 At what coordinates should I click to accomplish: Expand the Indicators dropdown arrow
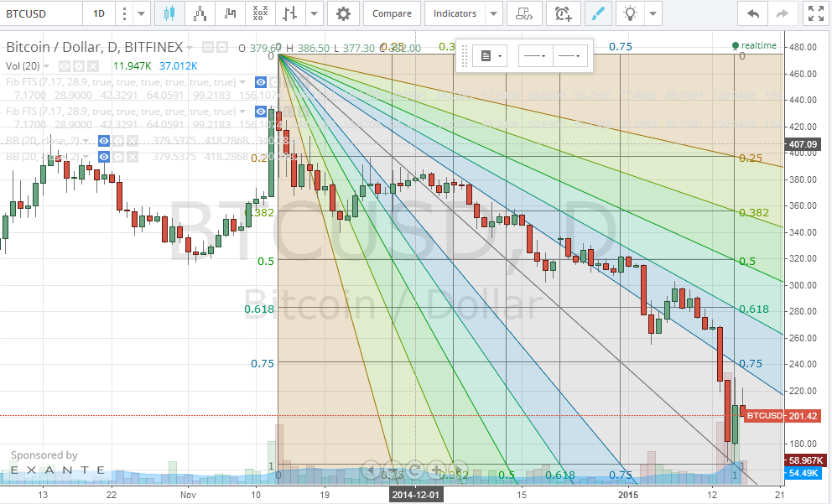(493, 13)
